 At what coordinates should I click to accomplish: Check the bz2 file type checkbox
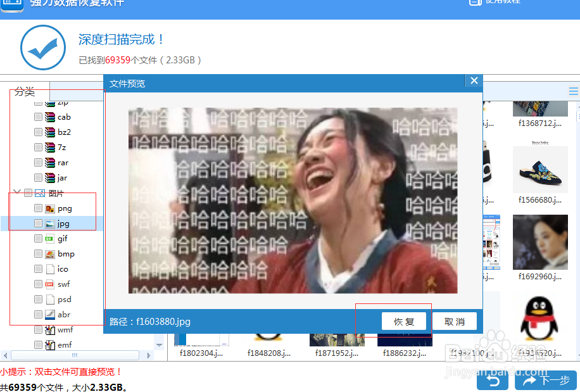[x=38, y=132]
